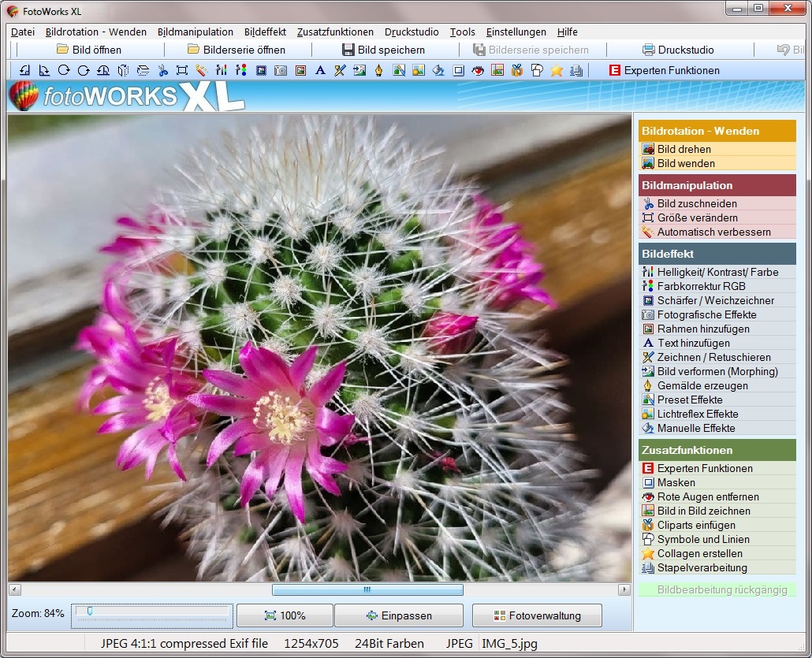Viewport: 812px width, 658px height.
Task: Click the scrollbar right arrow below the image
Action: [624, 589]
